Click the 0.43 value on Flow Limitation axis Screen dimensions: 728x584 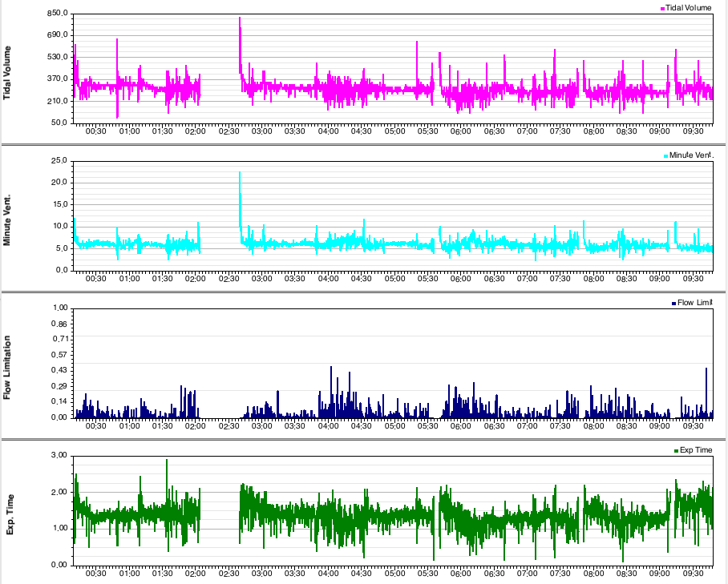pyautogui.click(x=59, y=370)
